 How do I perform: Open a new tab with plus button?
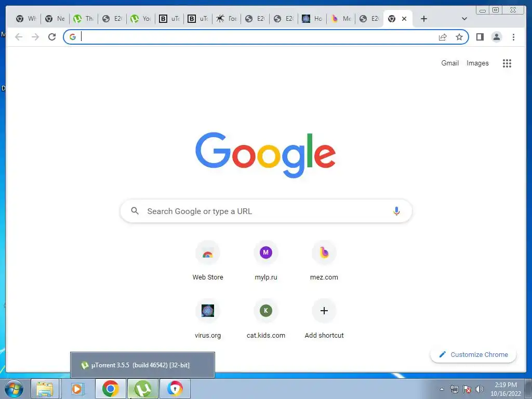(x=424, y=19)
